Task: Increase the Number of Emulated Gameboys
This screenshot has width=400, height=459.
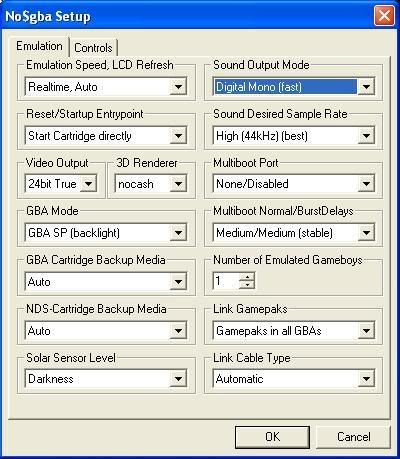Action: click(x=247, y=277)
